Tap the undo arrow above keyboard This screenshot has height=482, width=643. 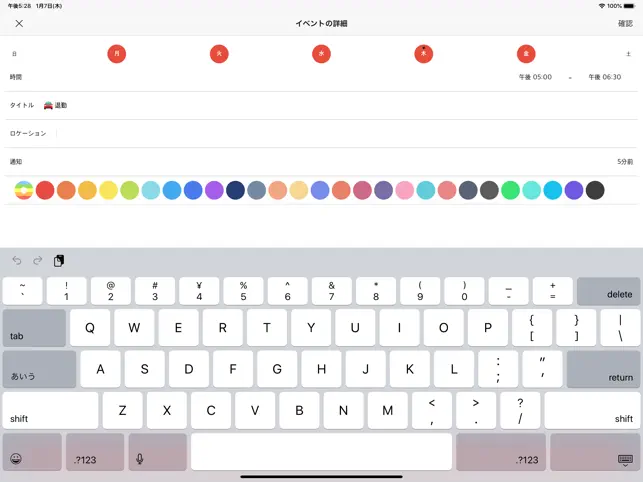pyautogui.click(x=17, y=260)
